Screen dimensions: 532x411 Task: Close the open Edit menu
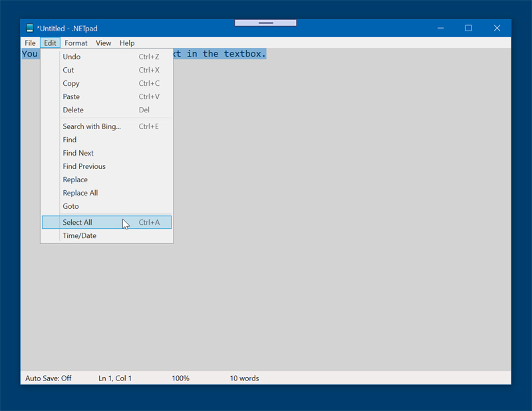click(x=50, y=43)
